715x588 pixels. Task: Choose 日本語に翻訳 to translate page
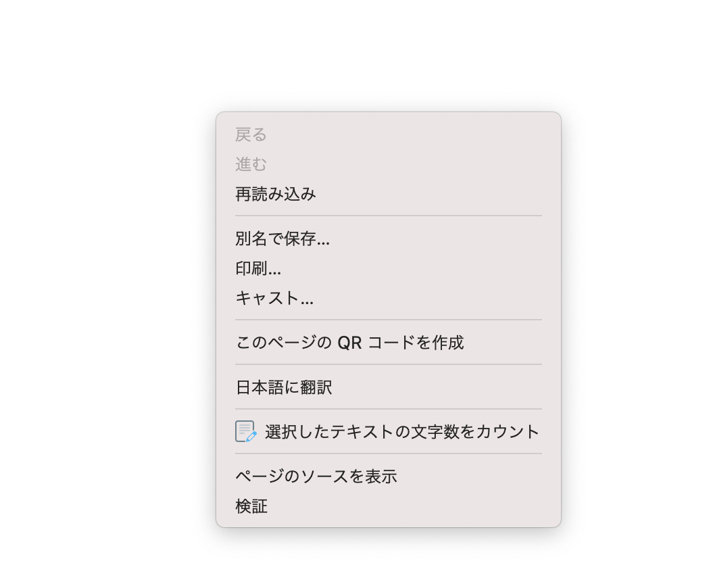(x=284, y=387)
